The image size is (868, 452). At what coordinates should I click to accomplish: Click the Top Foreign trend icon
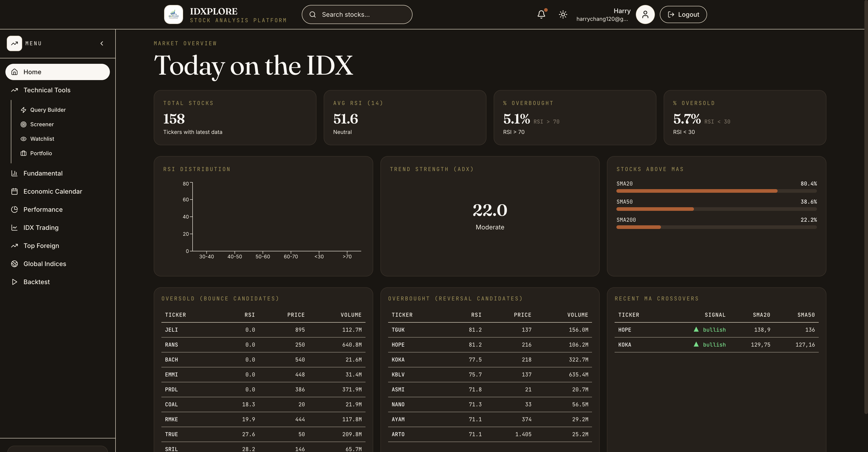click(14, 246)
